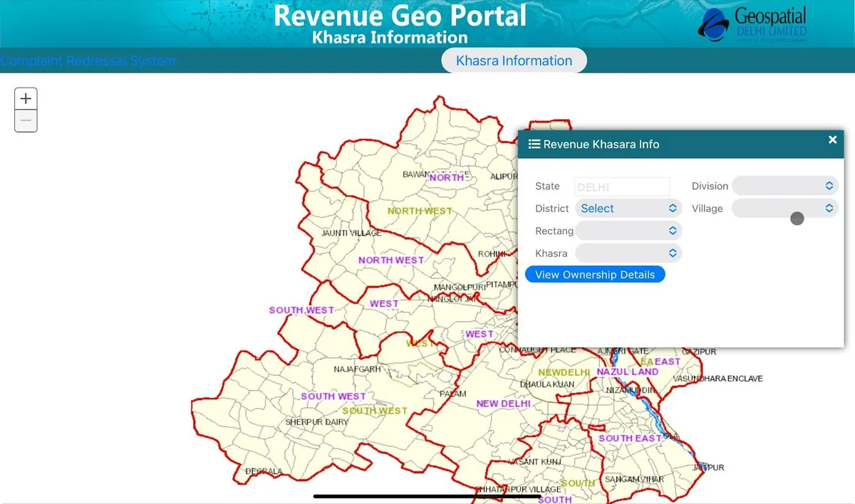Select the Sherpur Dairy map location
Image resolution: width=855 pixels, height=504 pixels.
coord(316,422)
